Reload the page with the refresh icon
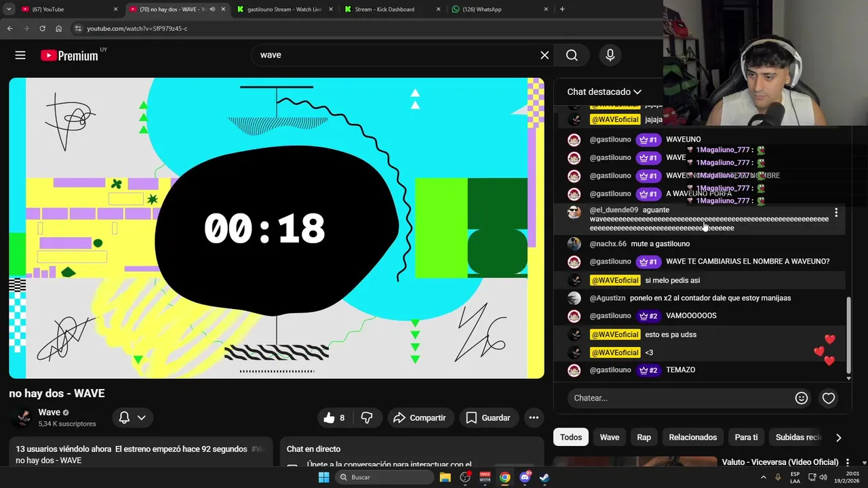The image size is (868, 488). click(42, 28)
